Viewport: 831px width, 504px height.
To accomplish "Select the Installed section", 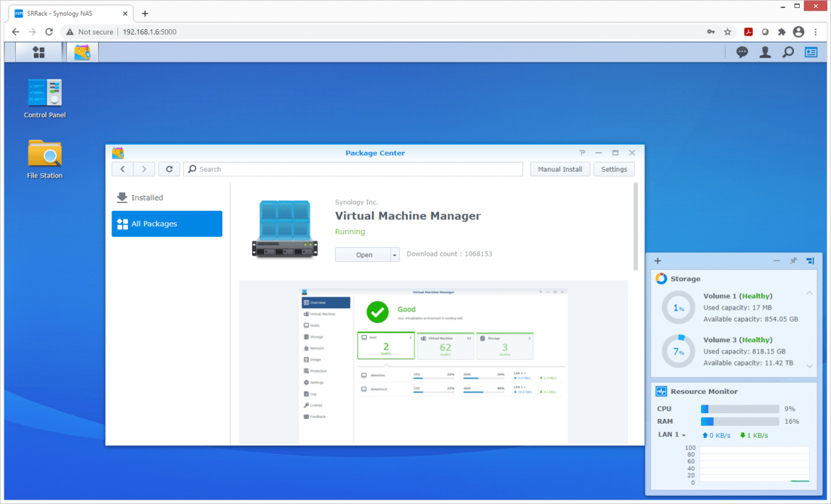I will (x=166, y=197).
